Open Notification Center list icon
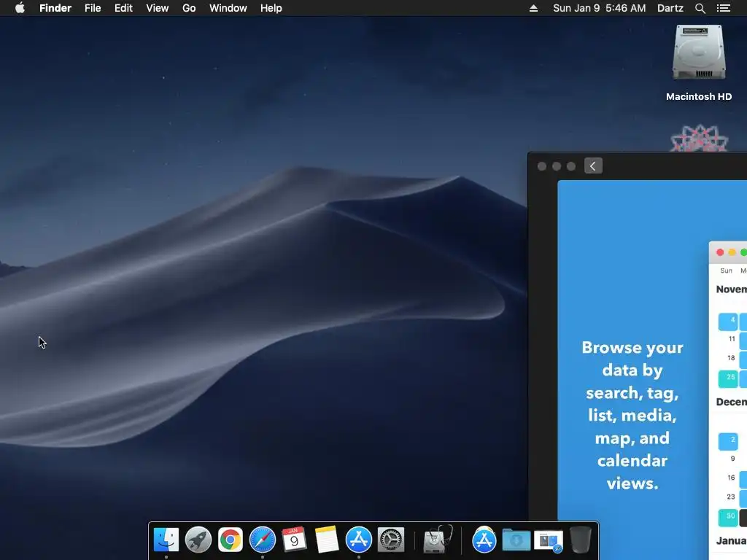747x560 pixels. pyautogui.click(x=724, y=8)
